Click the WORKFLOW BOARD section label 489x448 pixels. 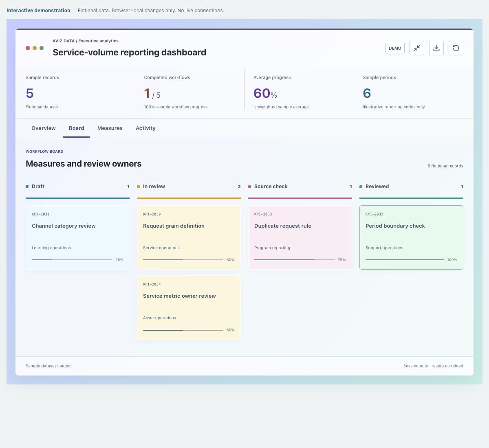[x=44, y=152]
